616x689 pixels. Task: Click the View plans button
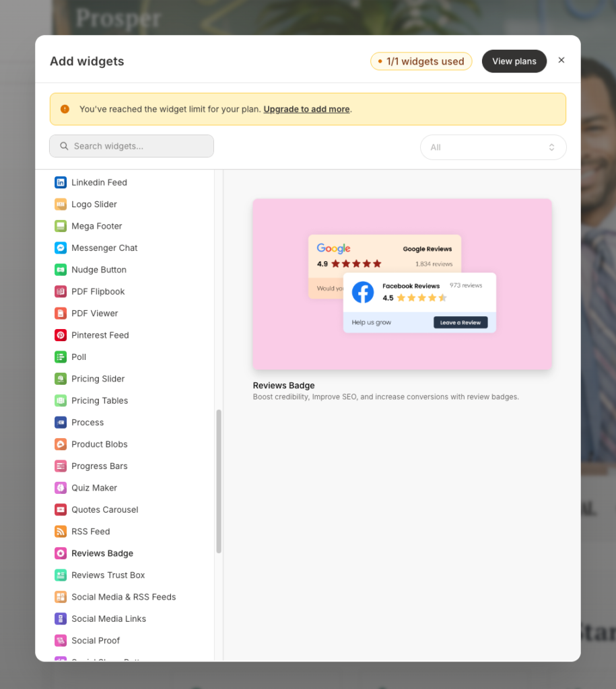click(514, 61)
